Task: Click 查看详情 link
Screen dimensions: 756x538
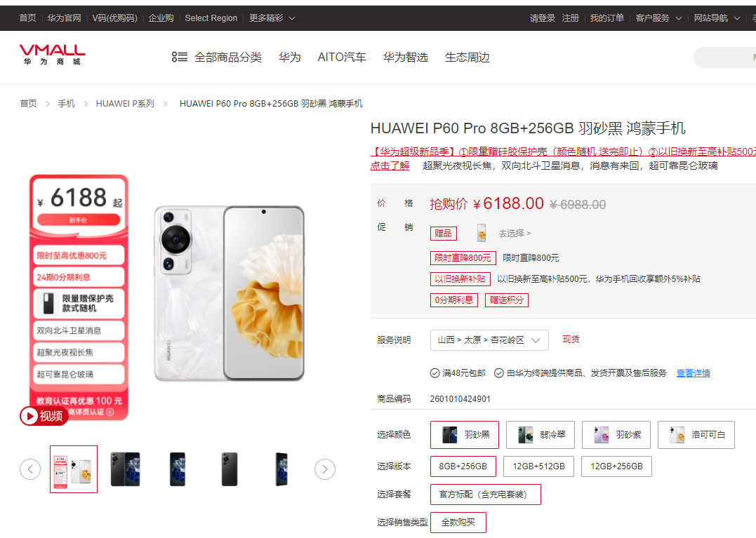Action: click(x=694, y=373)
